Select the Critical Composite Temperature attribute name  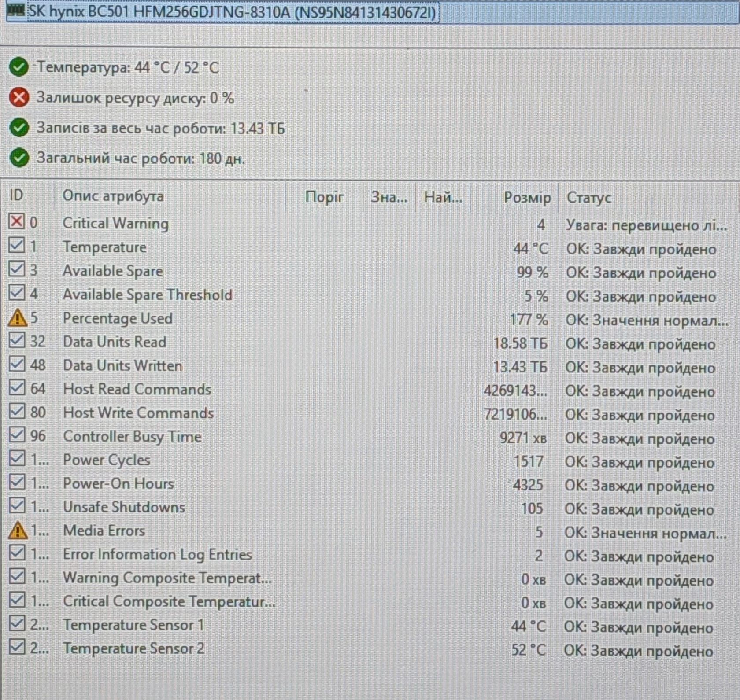(x=169, y=601)
